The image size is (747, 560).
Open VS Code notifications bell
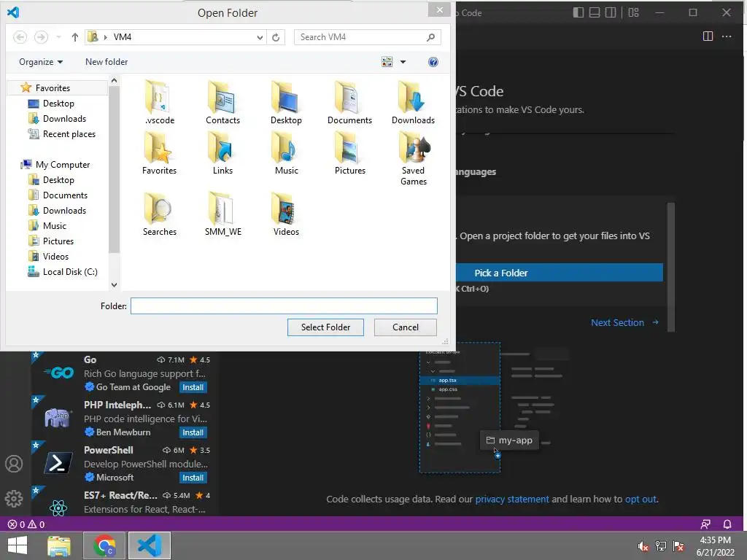point(727,524)
